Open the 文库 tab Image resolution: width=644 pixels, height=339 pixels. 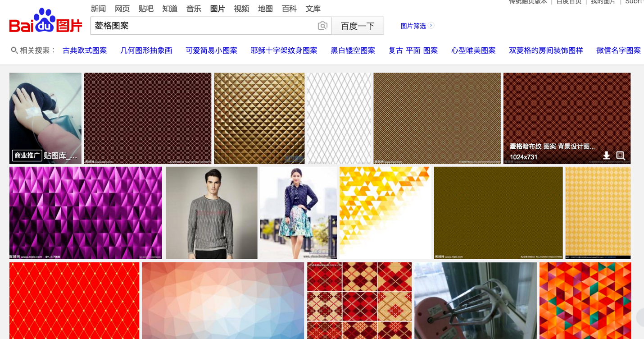pos(313,9)
